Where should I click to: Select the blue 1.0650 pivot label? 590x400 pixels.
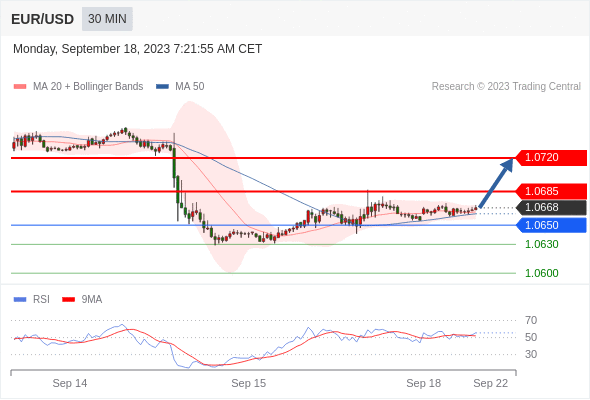click(551, 225)
